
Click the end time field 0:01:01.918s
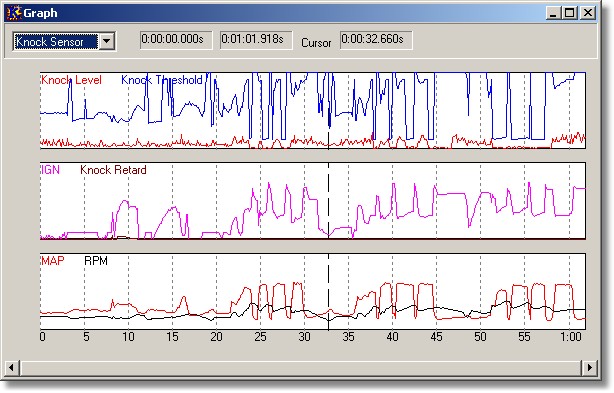click(256, 40)
